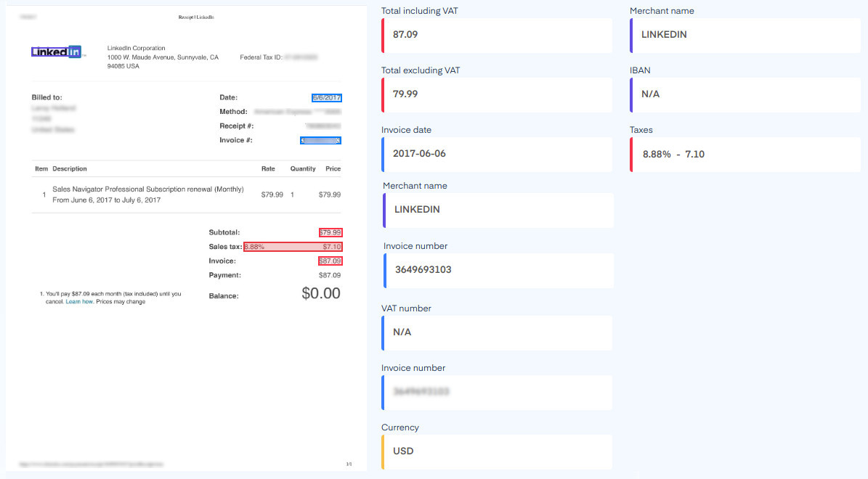Click the blue bar next to Invoice date

383,154
